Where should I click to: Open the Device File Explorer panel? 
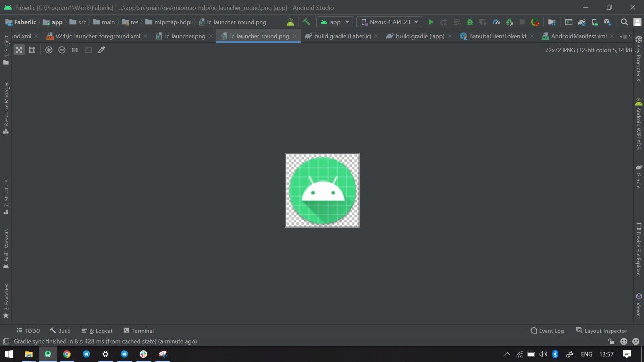click(x=638, y=250)
